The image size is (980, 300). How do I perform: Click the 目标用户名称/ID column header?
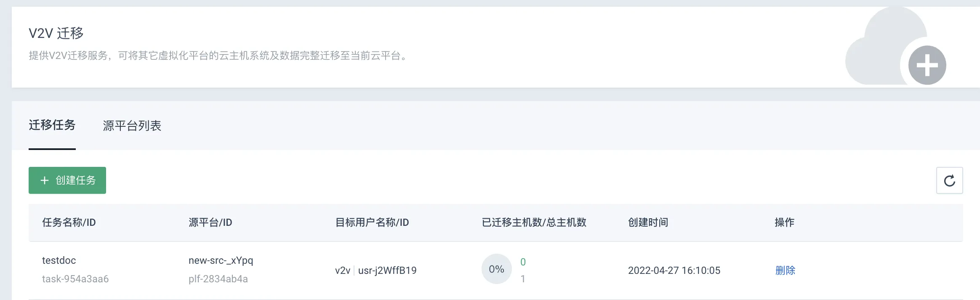click(x=372, y=222)
